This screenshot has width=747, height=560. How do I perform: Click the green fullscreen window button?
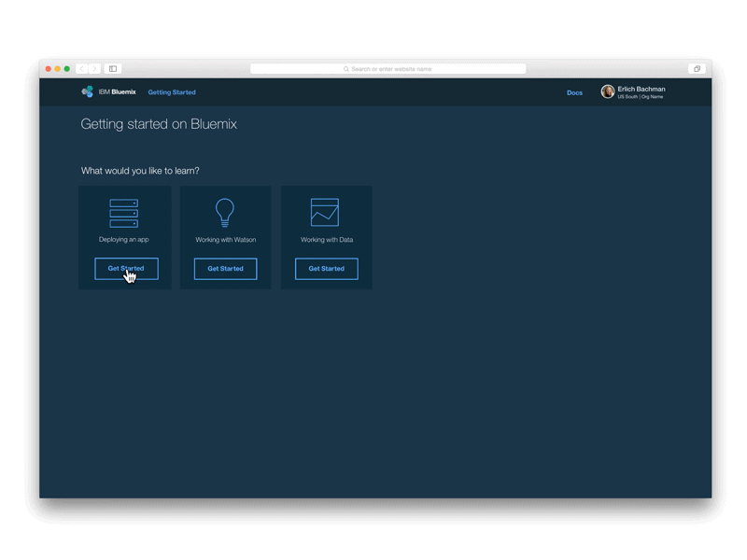67,69
